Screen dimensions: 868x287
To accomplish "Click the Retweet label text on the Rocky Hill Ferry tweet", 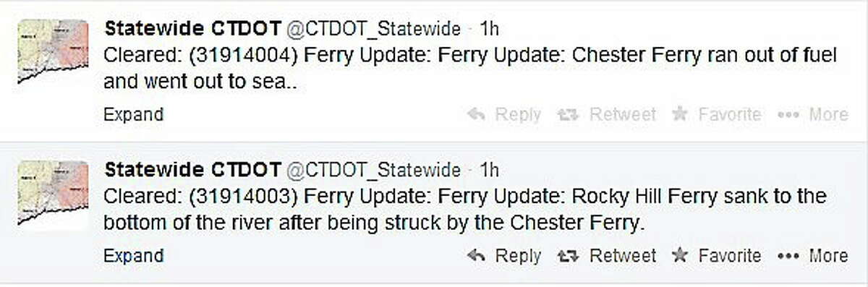I will click(x=623, y=256).
